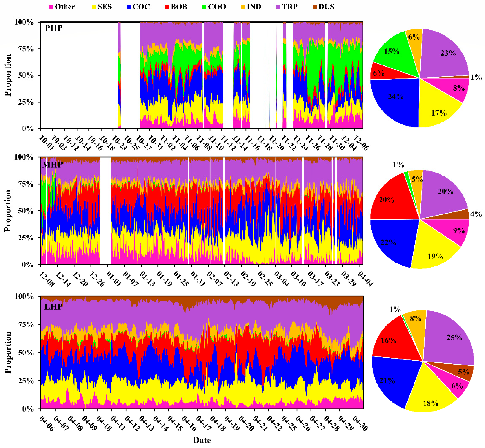Click the pink Other legend swatch
The width and height of the screenshot is (485, 448).
click(x=51, y=7)
